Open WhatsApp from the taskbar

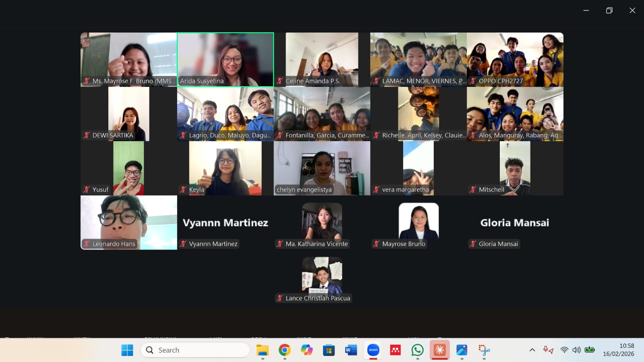pos(417,350)
